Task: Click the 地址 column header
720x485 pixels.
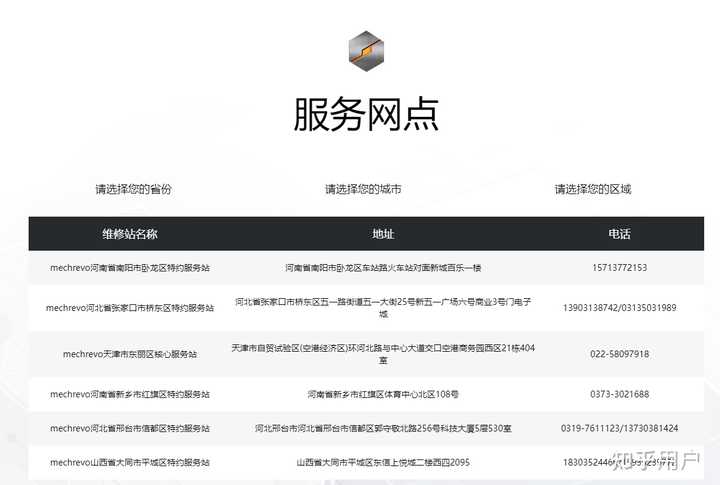Action: click(x=383, y=234)
